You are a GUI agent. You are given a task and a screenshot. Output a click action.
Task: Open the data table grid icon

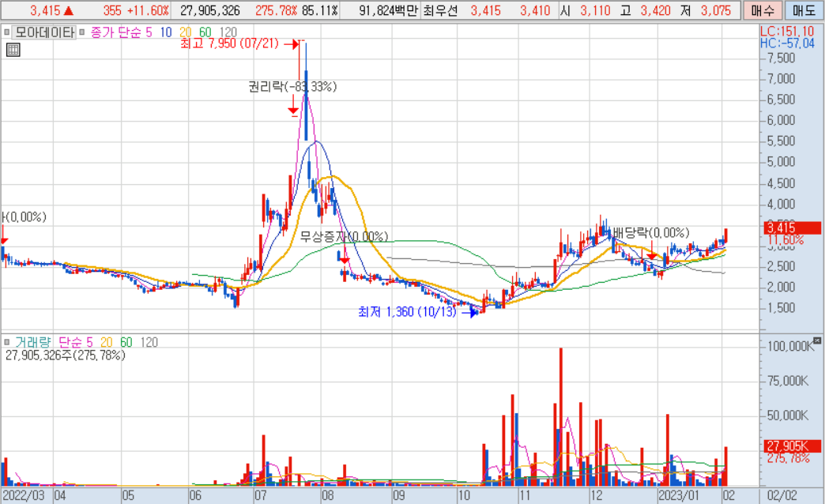pyautogui.click(x=13, y=50)
